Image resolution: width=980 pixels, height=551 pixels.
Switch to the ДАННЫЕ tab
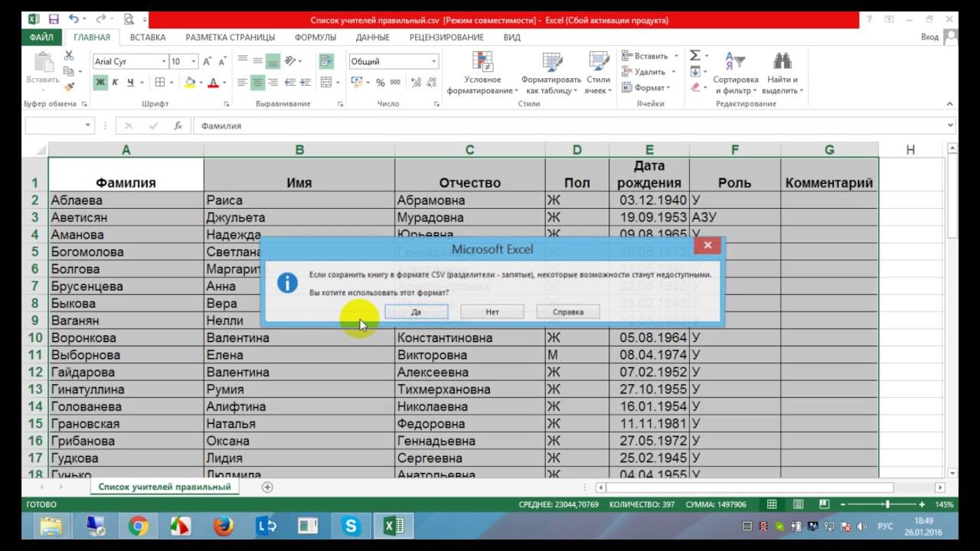373,37
